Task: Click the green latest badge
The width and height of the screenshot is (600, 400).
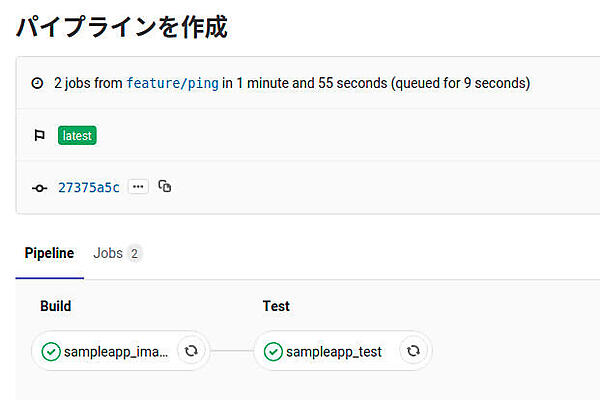Action: click(77, 135)
